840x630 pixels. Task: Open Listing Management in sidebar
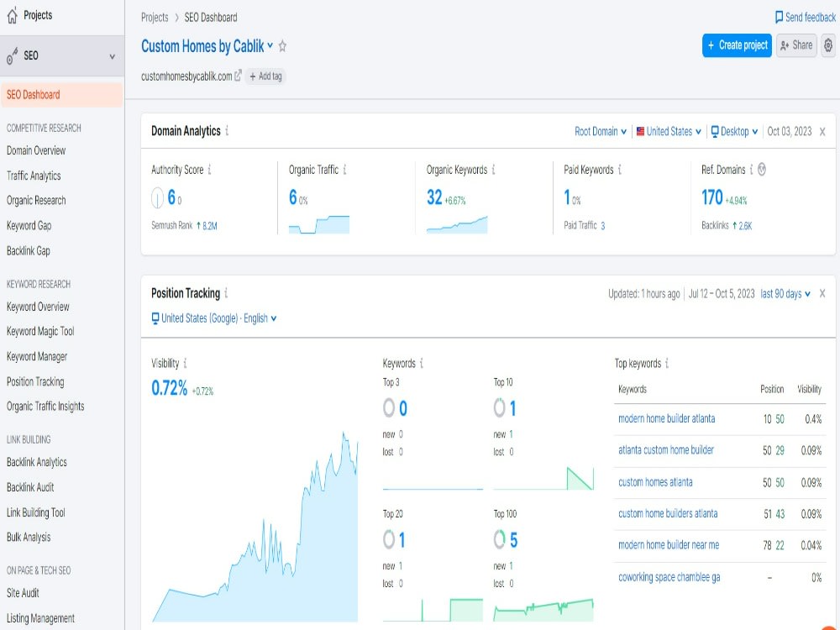click(x=40, y=618)
